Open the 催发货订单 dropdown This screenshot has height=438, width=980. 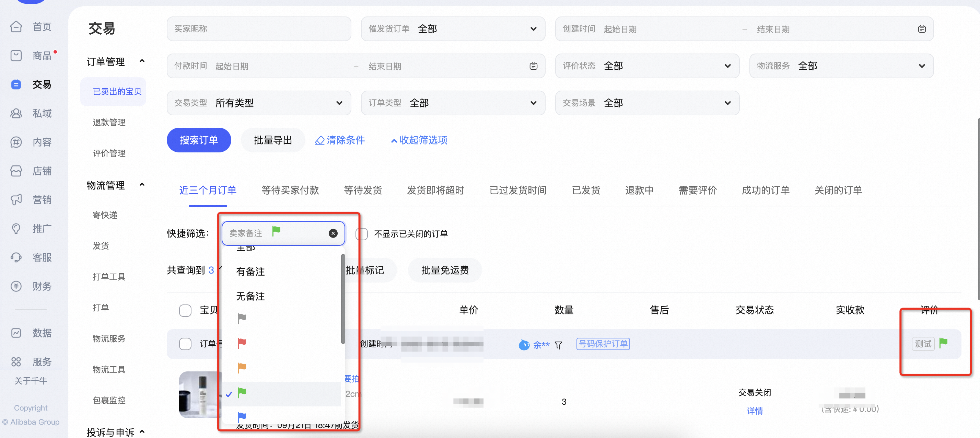[453, 29]
